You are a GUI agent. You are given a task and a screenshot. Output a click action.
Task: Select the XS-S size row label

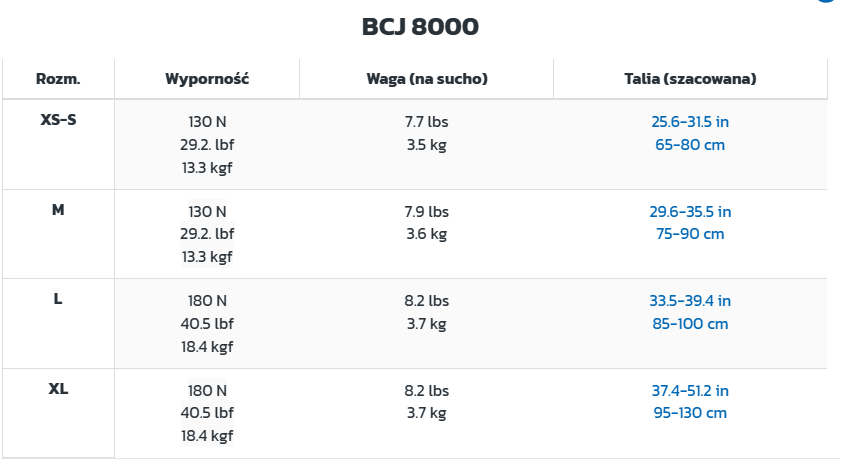click(58, 120)
